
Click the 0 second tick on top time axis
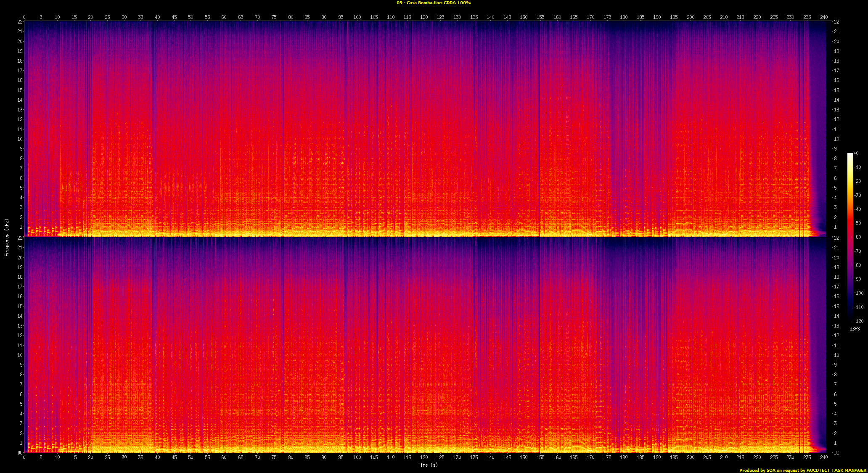(x=24, y=17)
